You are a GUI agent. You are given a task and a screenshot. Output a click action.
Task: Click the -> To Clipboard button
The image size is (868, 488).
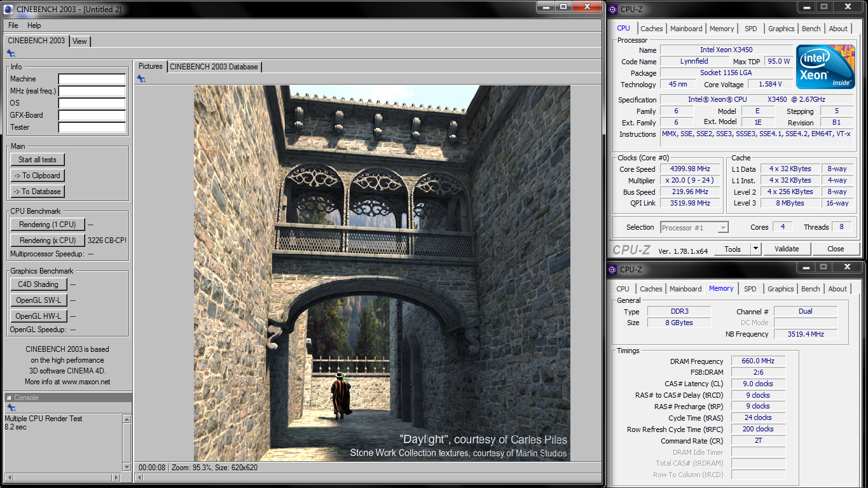click(38, 176)
